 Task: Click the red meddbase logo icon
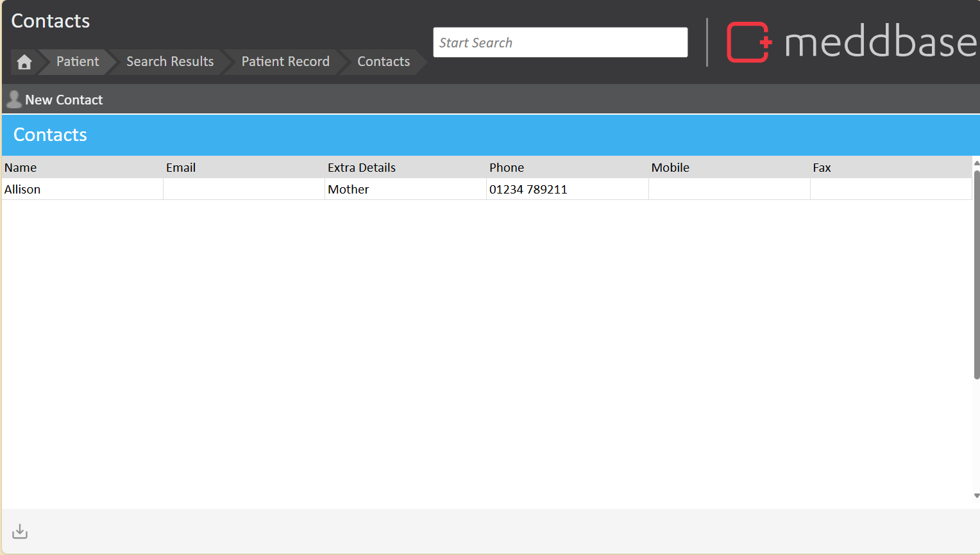(x=748, y=42)
